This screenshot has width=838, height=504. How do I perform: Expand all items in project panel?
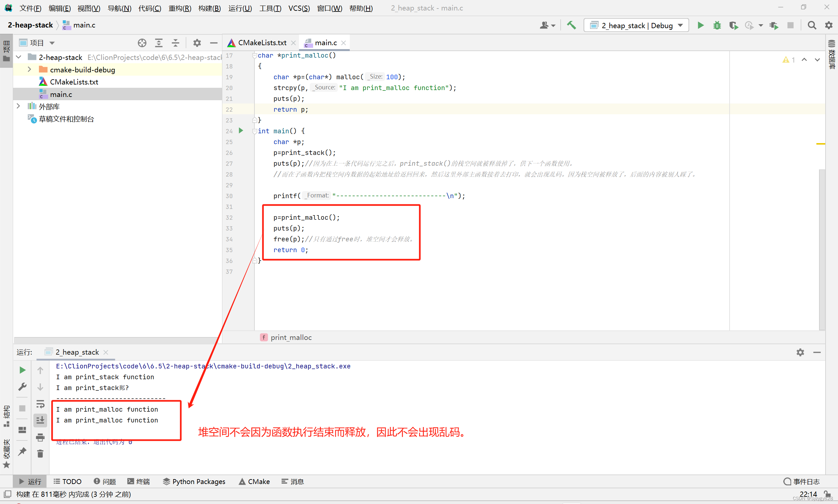(x=158, y=43)
